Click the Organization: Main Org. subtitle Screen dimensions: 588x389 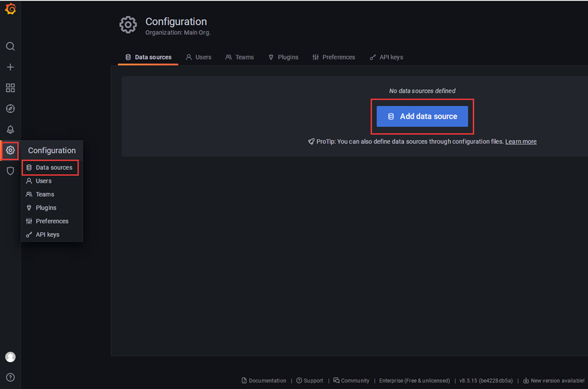tap(178, 32)
